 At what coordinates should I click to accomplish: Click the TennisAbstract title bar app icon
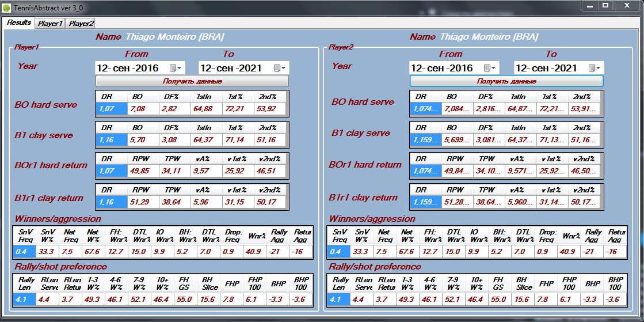coord(6,7)
